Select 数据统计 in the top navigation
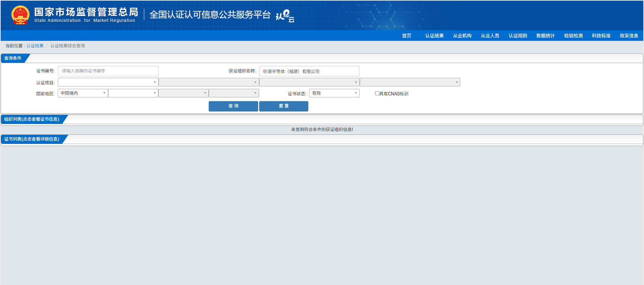The image size is (644, 285). 545,36
